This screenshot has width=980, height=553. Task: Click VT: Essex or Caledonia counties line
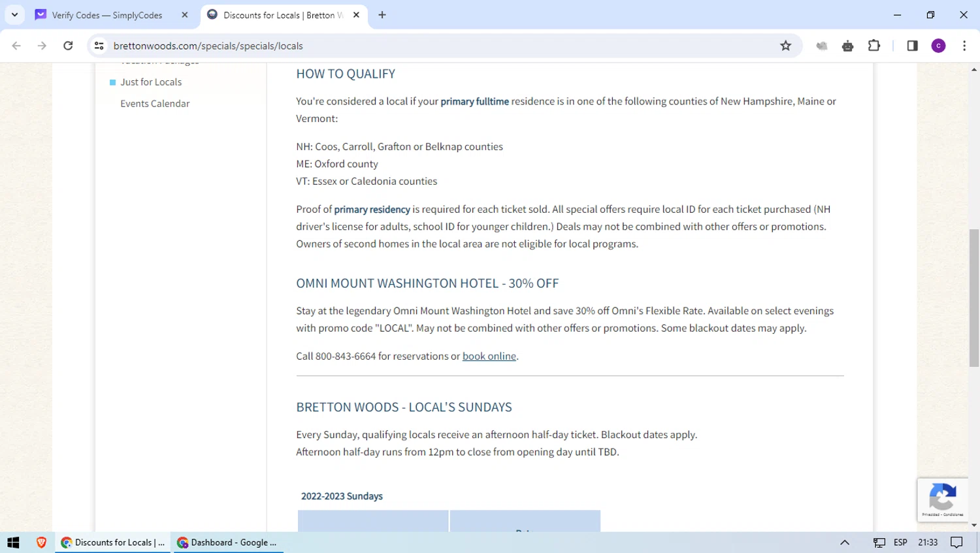tap(367, 182)
